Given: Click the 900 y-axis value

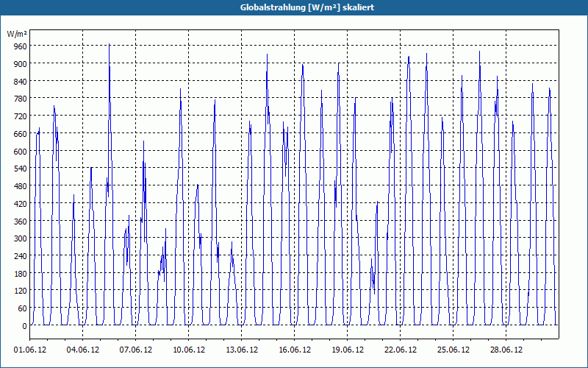Looking at the screenshot, I should point(21,64).
